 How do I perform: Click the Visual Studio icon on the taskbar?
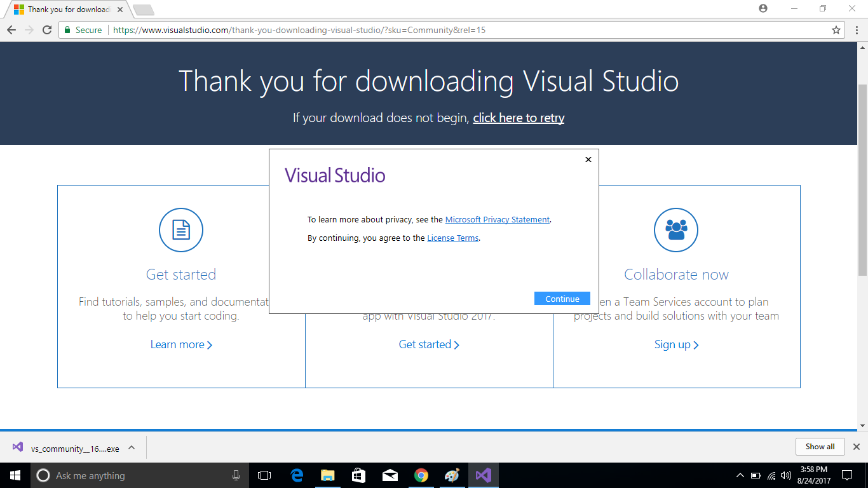tap(484, 475)
